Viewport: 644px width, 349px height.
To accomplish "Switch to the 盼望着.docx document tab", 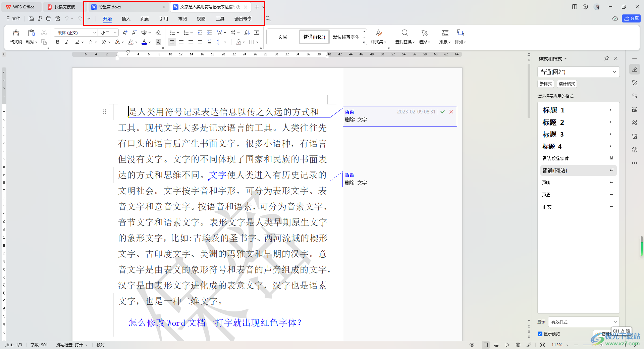I will pos(110,7).
